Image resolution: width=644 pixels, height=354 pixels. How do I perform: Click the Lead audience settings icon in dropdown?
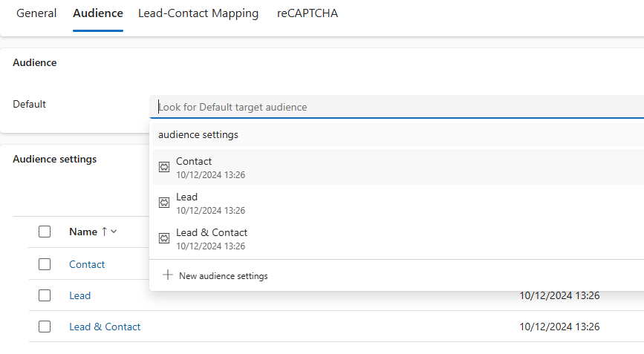(x=164, y=203)
